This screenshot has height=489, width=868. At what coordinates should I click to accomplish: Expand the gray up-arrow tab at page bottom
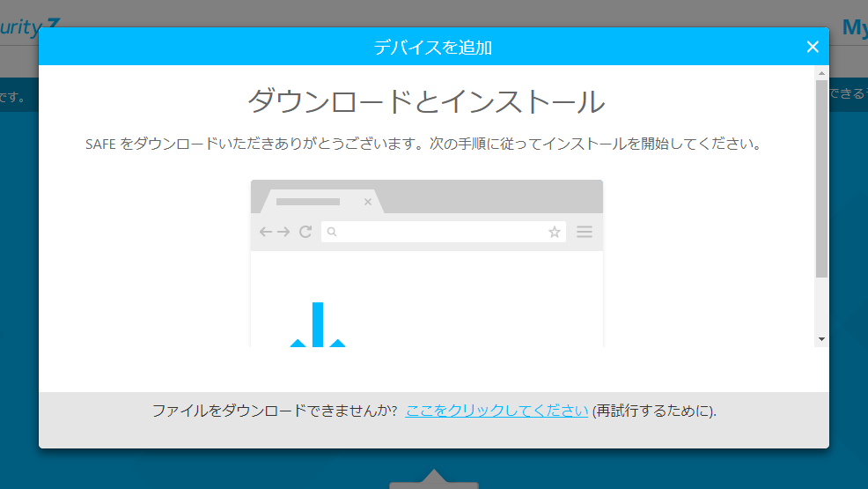434,480
